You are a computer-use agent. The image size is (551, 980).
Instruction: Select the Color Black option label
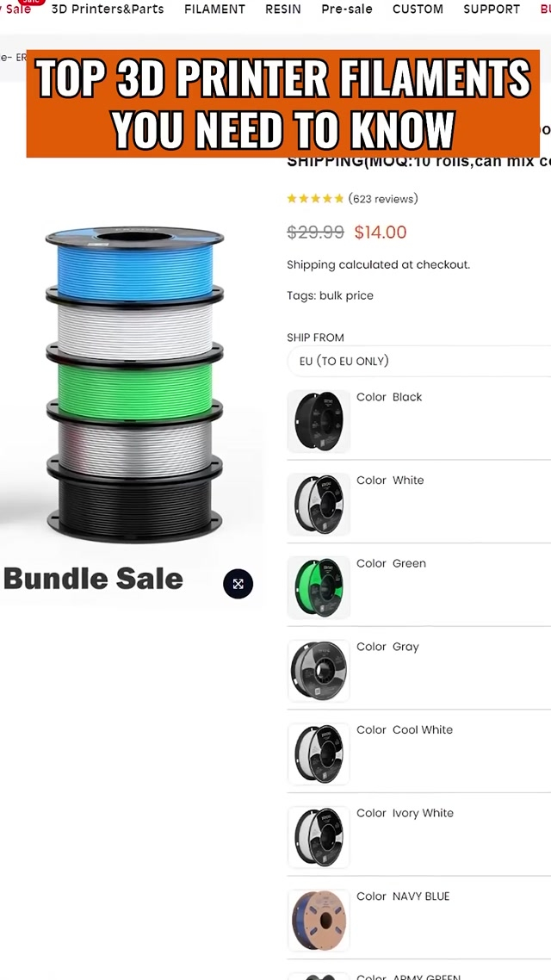389,397
